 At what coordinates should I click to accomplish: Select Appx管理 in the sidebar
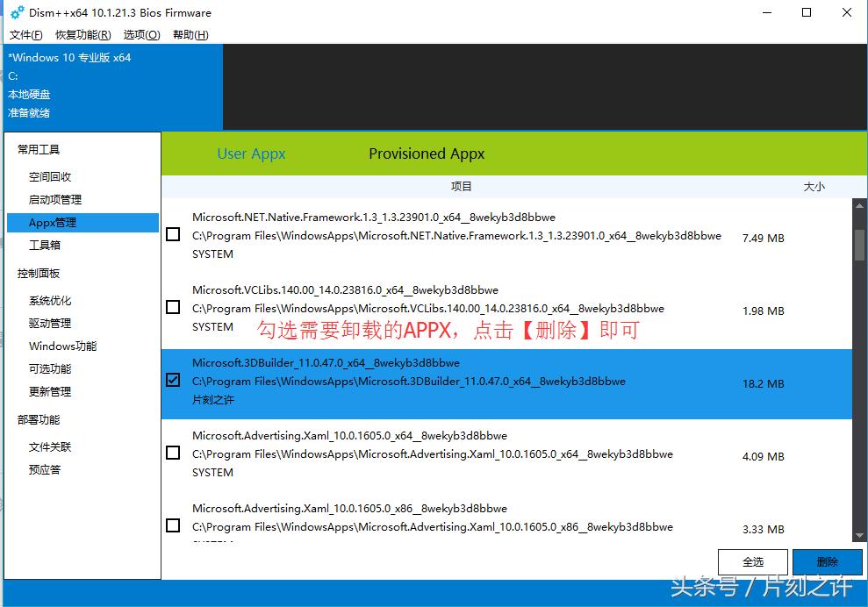tap(82, 223)
